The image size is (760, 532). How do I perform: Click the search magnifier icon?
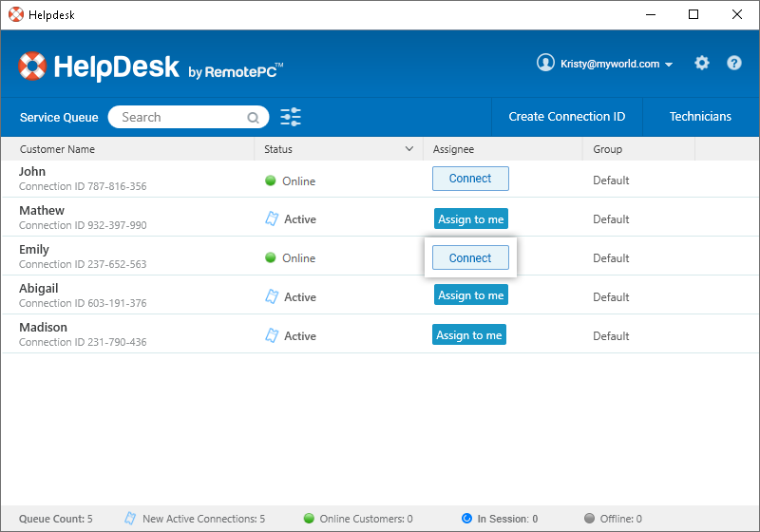tap(254, 118)
